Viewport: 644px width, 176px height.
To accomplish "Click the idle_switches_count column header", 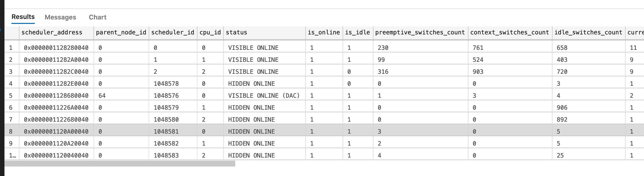I will [588, 32].
